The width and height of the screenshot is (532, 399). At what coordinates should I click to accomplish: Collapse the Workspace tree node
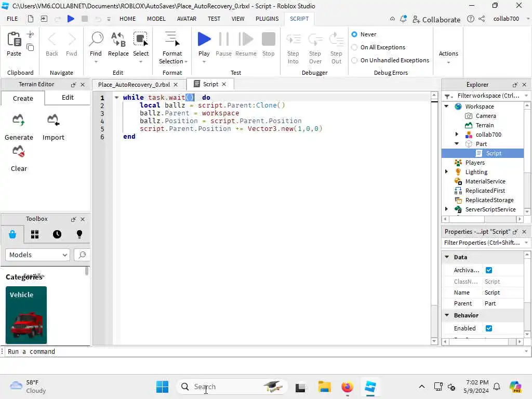click(x=447, y=106)
